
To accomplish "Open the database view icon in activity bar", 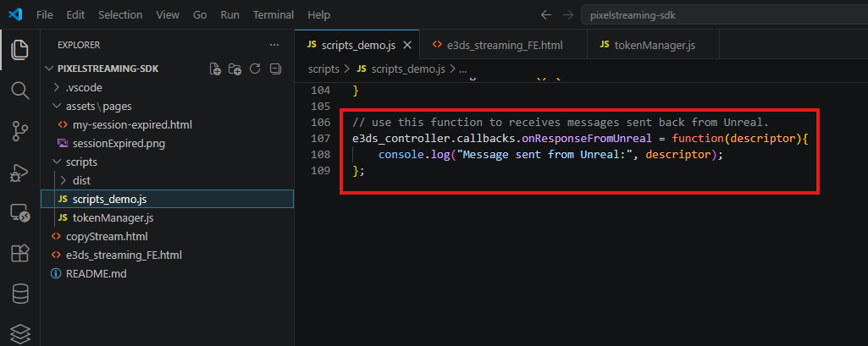I will 20,293.
